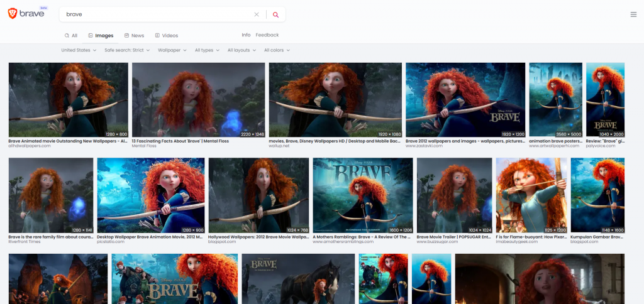The image size is (644, 304).
Task: Focus the search field containing "brave"
Action: tap(157, 14)
